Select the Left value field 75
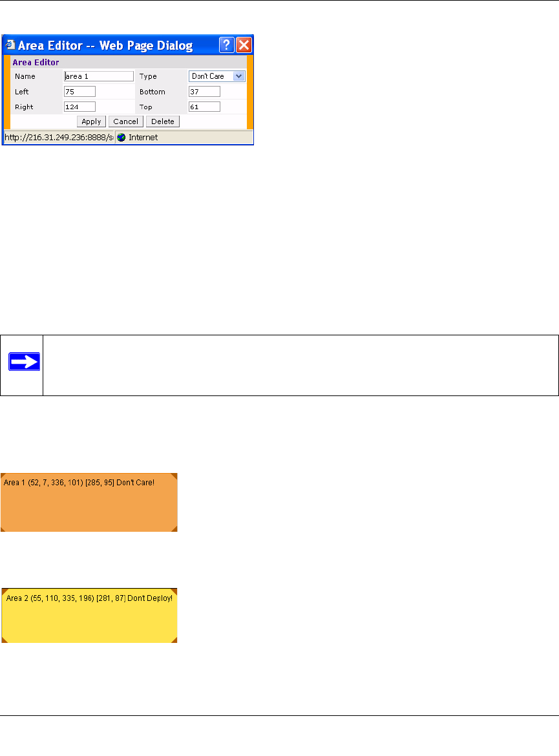Screen dimensions: 559x756 tap(79, 92)
